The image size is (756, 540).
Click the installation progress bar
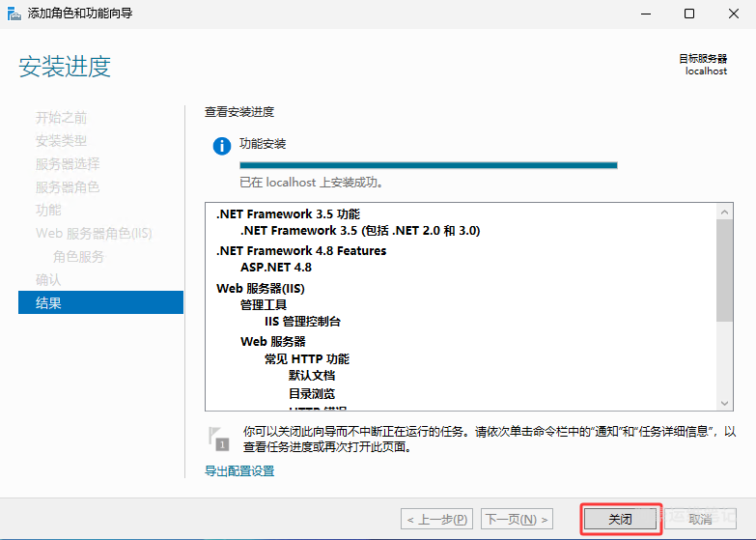(x=428, y=165)
